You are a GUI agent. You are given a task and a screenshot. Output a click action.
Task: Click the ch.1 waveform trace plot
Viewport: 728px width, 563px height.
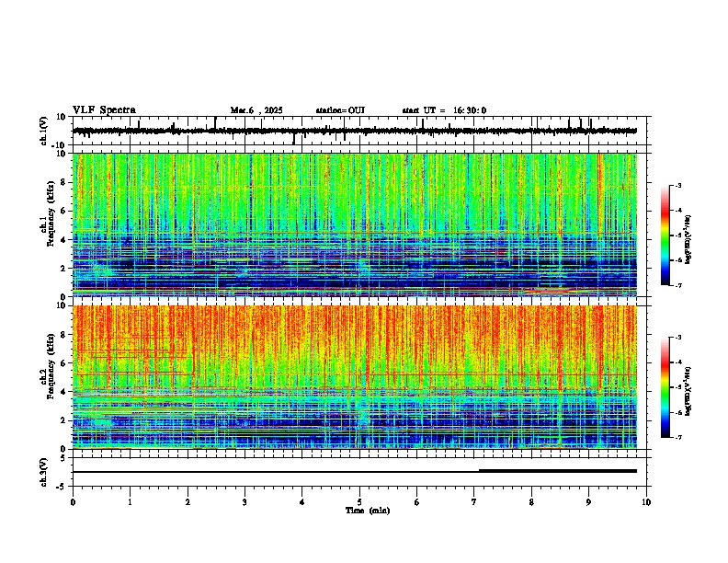tap(361, 131)
